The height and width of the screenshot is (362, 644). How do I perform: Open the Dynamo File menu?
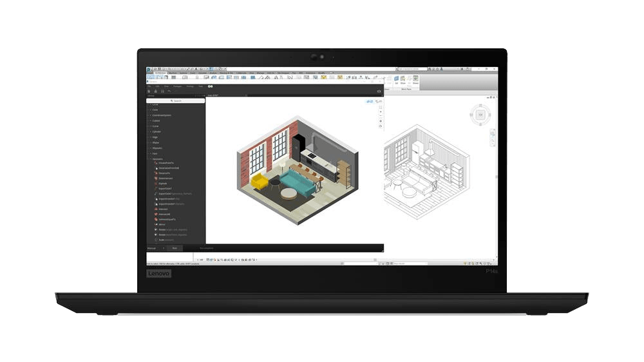[149, 86]
